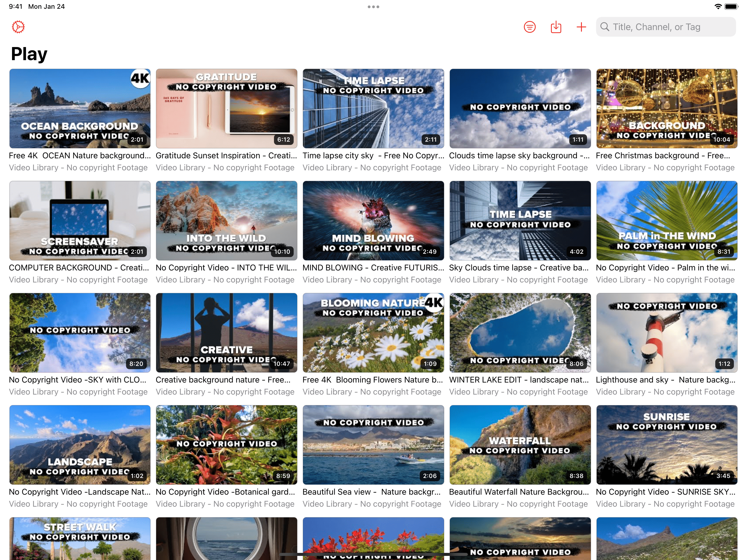Click the plus add video icon
The width and height of the screenshot is (747, 560).
[x=581, y=27]
